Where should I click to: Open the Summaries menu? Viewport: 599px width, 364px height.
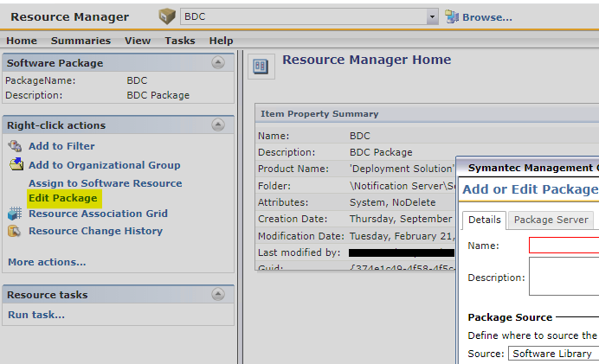(x=81, y=41)
